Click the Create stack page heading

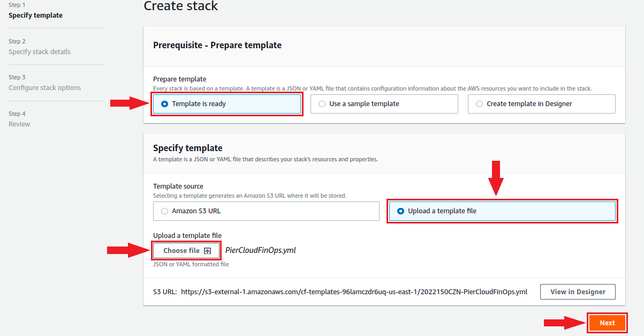(181, 6)
